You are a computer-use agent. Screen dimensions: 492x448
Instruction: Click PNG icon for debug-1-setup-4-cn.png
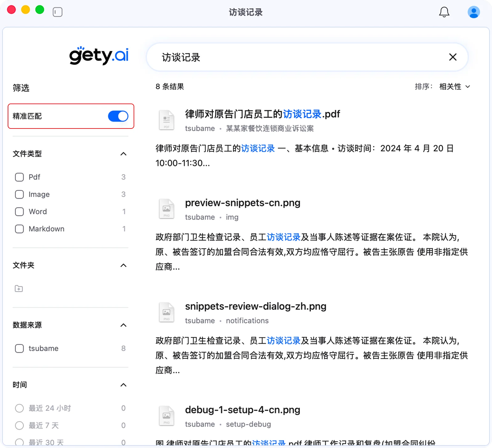tap(167, 416)
